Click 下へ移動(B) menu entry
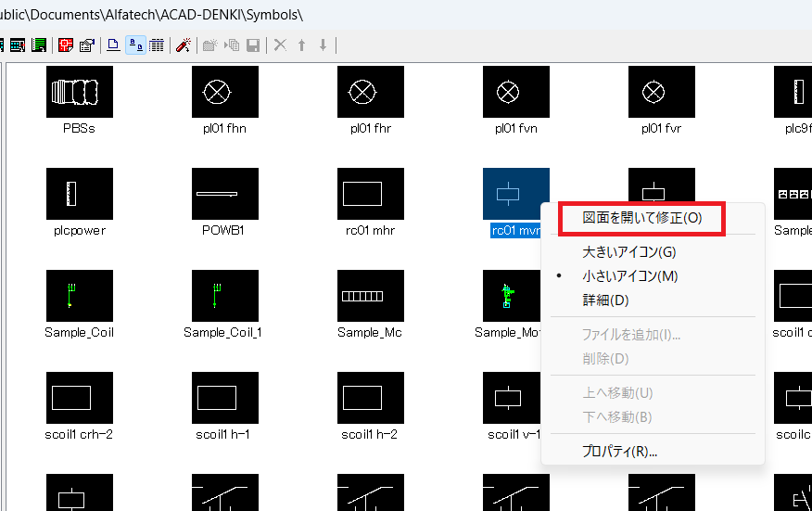Image resolution: width=812 pixels, height=511 pixels. pyautogui.click(x=616, y=416)
